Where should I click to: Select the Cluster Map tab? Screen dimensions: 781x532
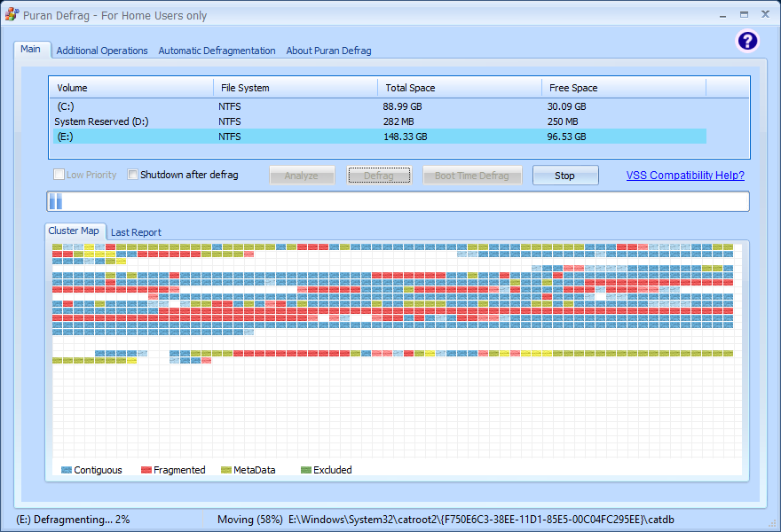click(74, 231)
